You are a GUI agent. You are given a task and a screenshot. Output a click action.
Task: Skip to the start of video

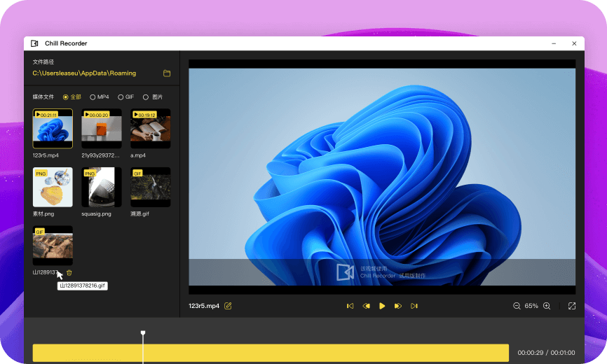(x=350, y=306)
